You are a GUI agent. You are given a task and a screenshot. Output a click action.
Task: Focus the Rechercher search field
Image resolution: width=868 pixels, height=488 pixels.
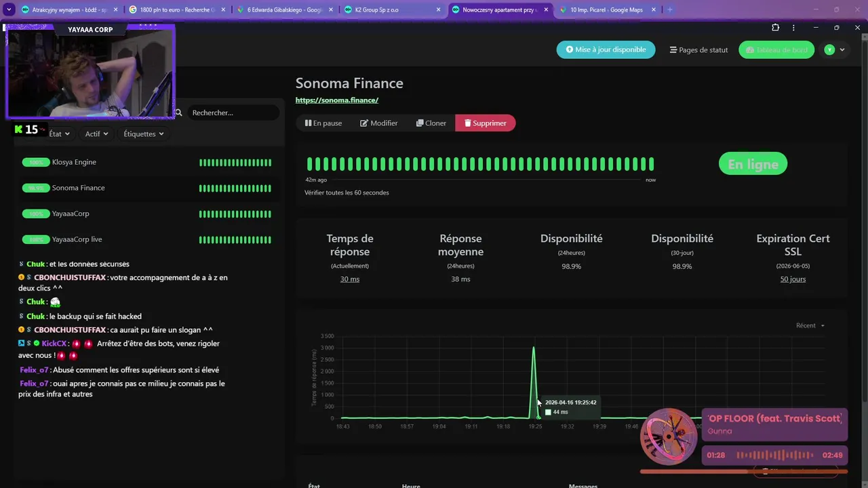(x=232, y=113)
